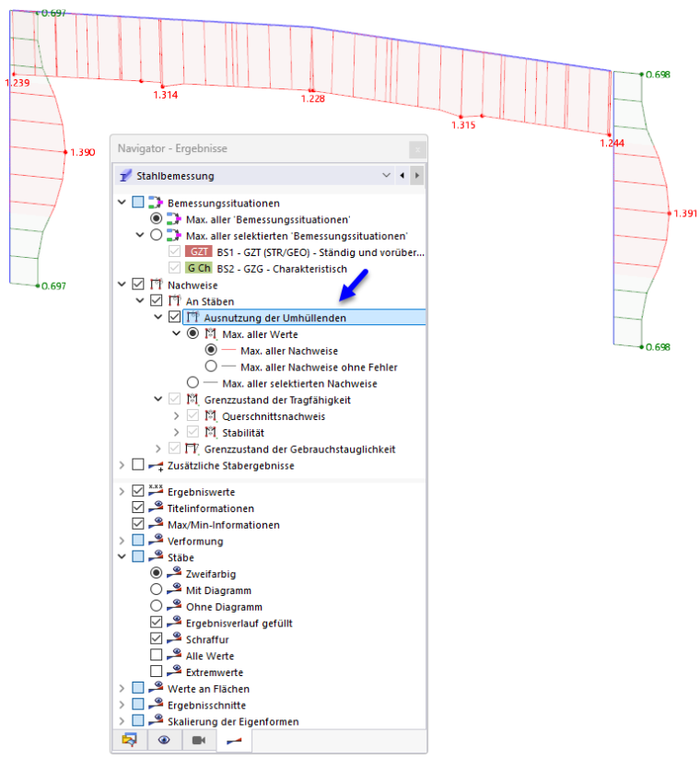Uncheck the An Stäben checkbox
This screenshot has width=700, height=759.
coord(156,300)
